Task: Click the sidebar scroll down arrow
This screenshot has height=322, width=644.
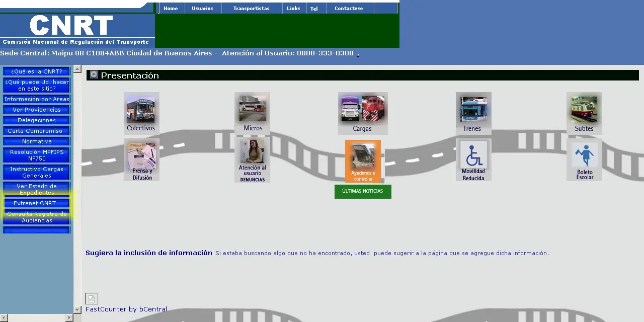Action: click(x=77, y=310)
